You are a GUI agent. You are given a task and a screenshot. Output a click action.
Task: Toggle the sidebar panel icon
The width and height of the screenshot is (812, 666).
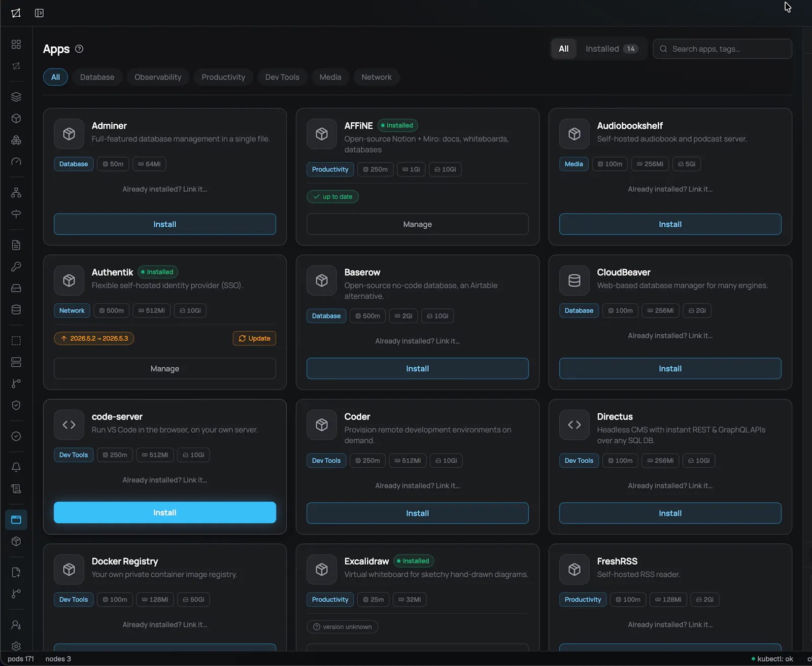click(x=39, y=13)
